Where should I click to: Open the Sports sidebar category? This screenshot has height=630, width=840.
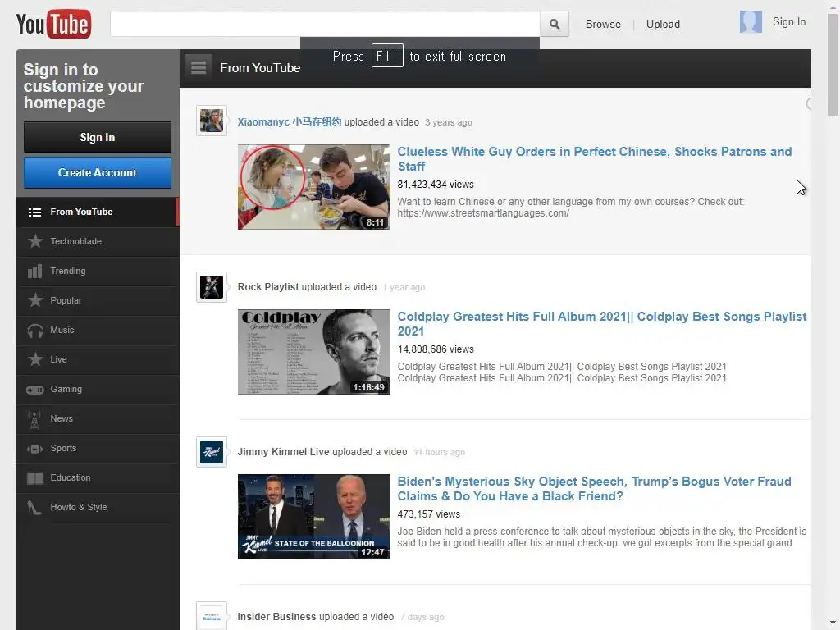point(98,448)
